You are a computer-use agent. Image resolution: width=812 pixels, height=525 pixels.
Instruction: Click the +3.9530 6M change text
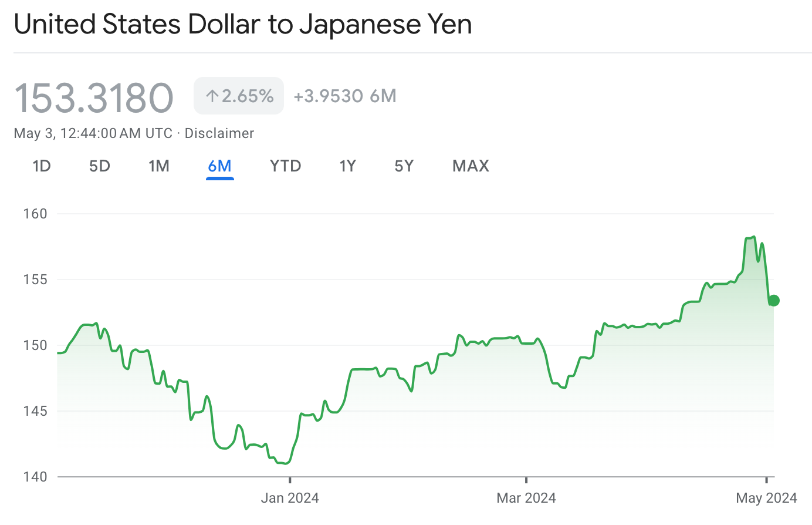click(x=345, y=96)
